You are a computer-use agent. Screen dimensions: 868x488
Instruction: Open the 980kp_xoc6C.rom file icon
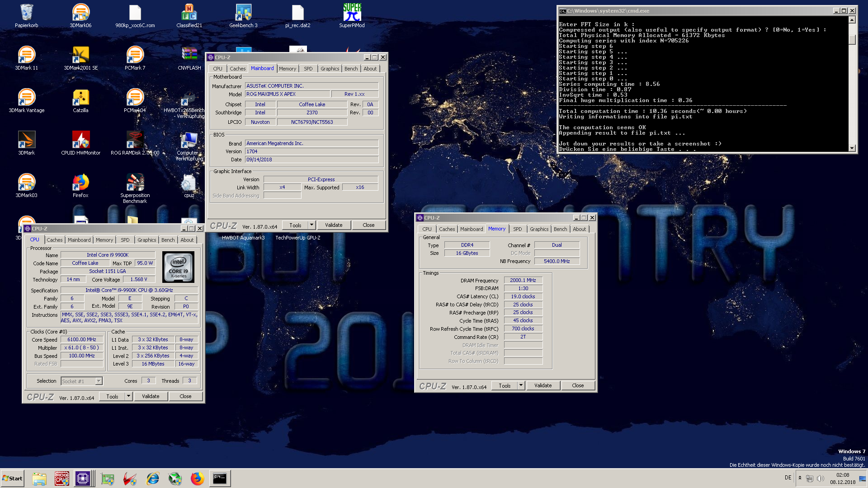click(135, 16)
